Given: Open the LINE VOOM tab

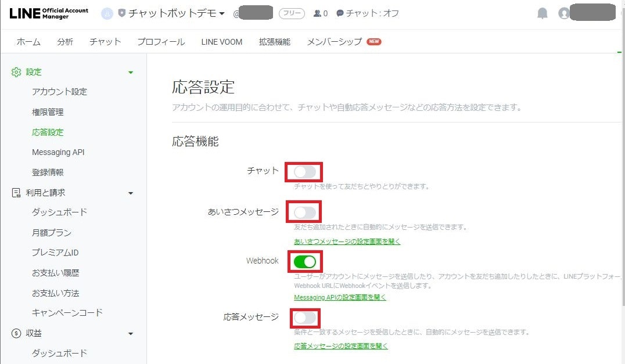Looking at the screenshot, I should pyautogui.click(x=222, y=42).
